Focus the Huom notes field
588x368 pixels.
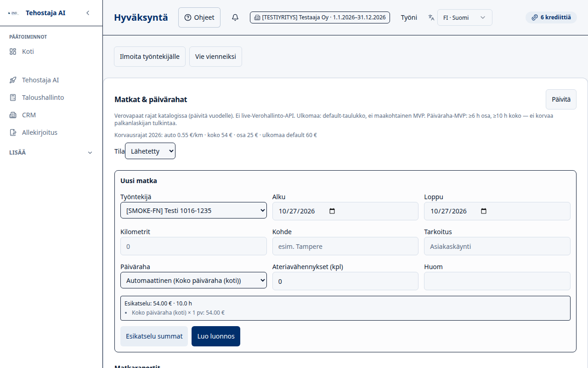click(497, 281)
